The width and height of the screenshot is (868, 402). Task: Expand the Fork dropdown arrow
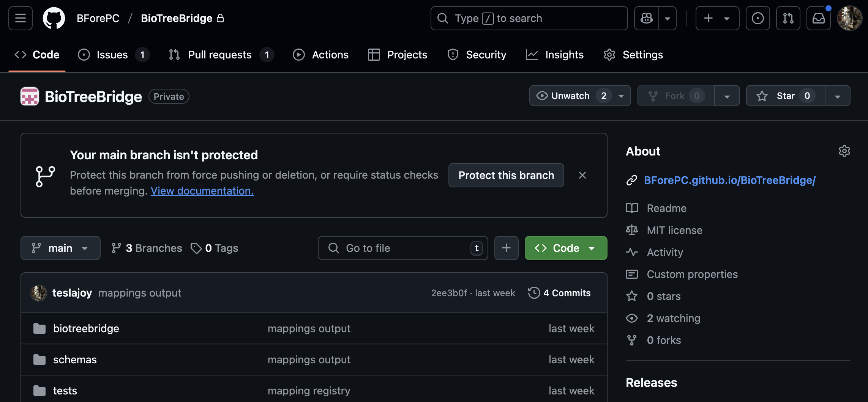coord(727,96)
